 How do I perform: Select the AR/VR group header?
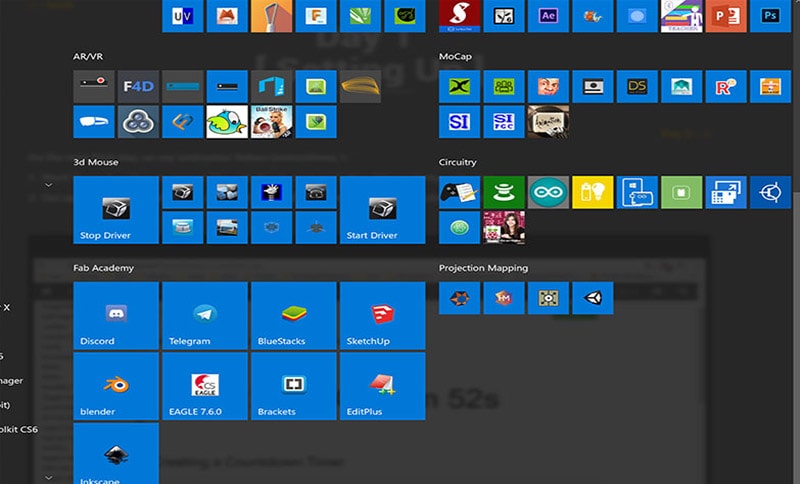[88, 57]
